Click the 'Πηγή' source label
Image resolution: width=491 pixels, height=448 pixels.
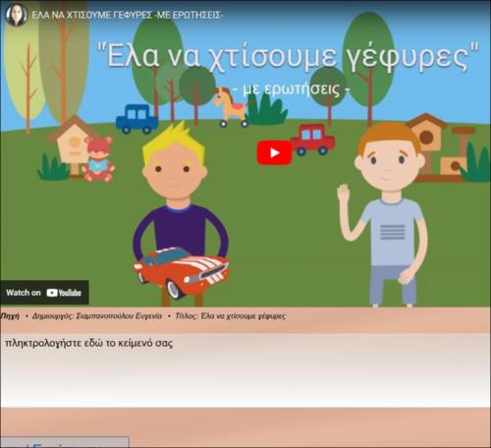pyautogui.click(x=10, y=316)
